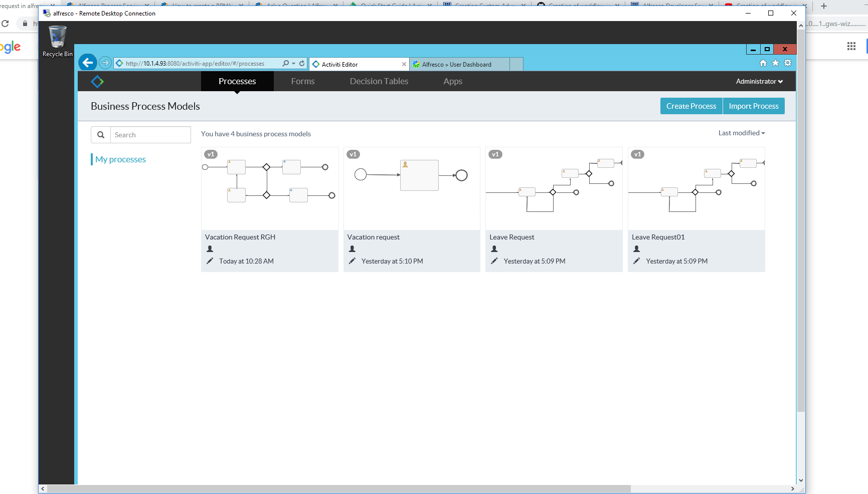The height and width of the screenshot is (494, 868).
Task: Open the Administrator user dropdown
Action: [759, 81]
